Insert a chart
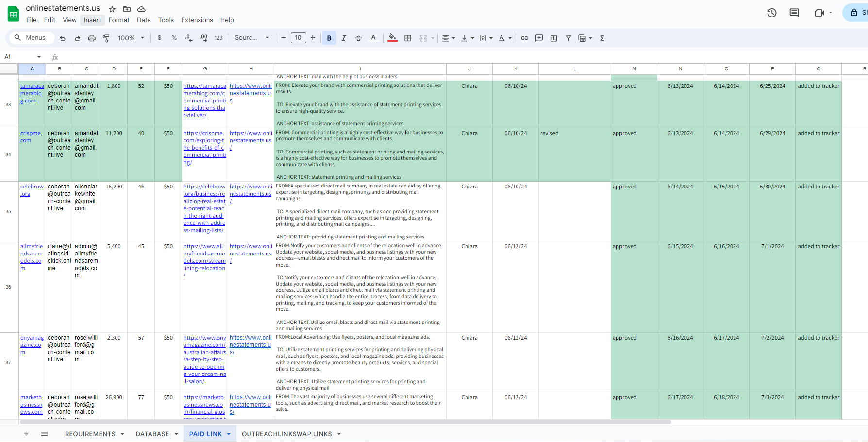This screenshot has width=868, height=442. pyautogui.click(x=553, y=38)
